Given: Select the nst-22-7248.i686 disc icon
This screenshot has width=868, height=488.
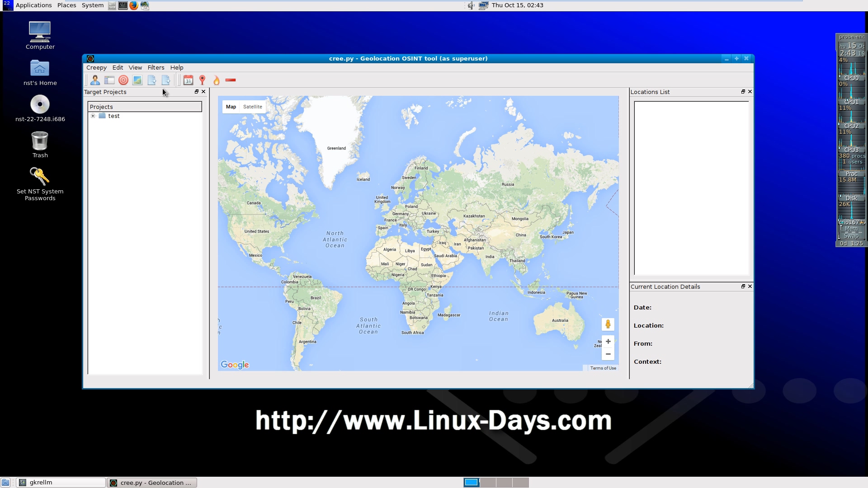Looking at the screenshot, I should (x=40, y=108).
